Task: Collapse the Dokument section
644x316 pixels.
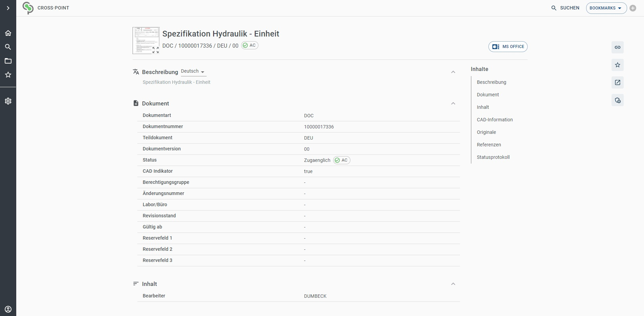Action: coord(453,103)
